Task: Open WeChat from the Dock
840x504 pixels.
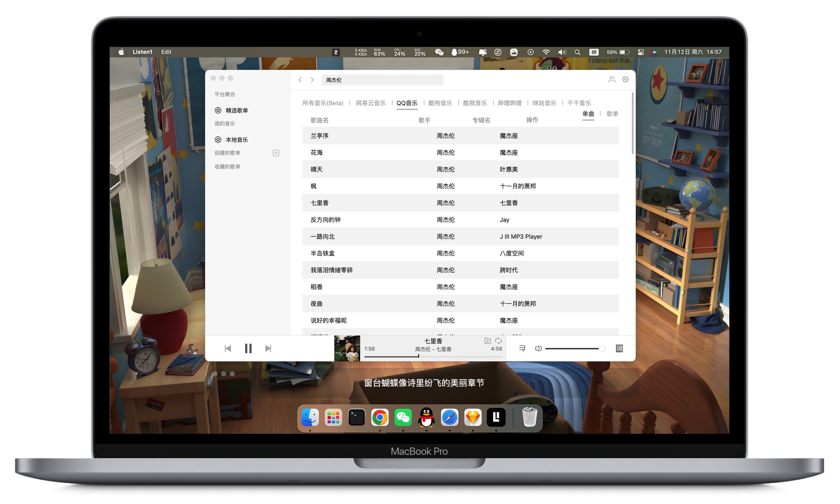Action: click(x=403, y=417)
